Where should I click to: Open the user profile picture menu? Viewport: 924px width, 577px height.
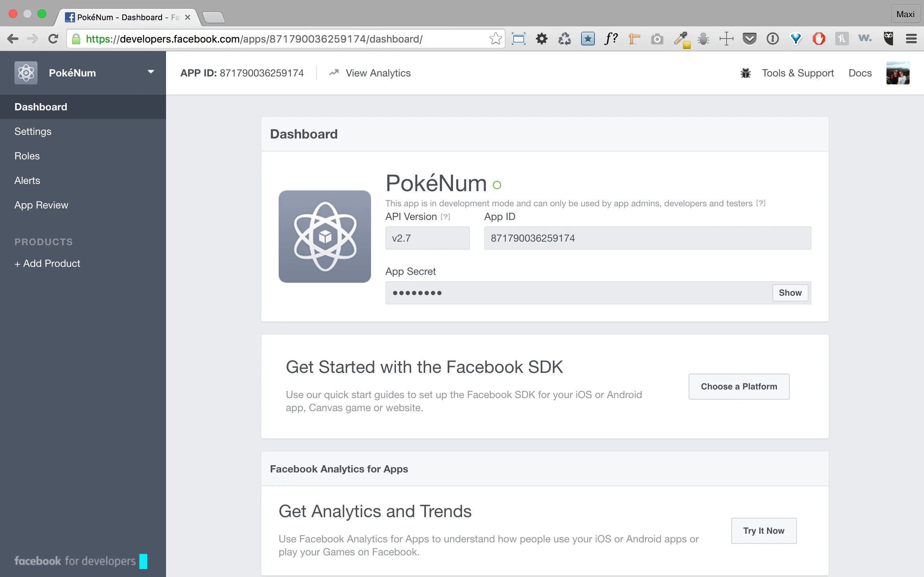click(897, 73)
